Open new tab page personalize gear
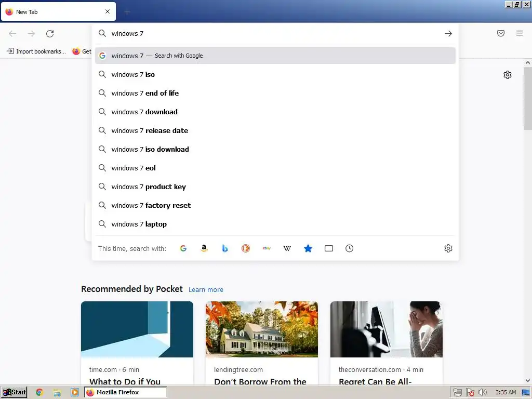This screenshot has width=532, height=399. click(x=507, y=75)
